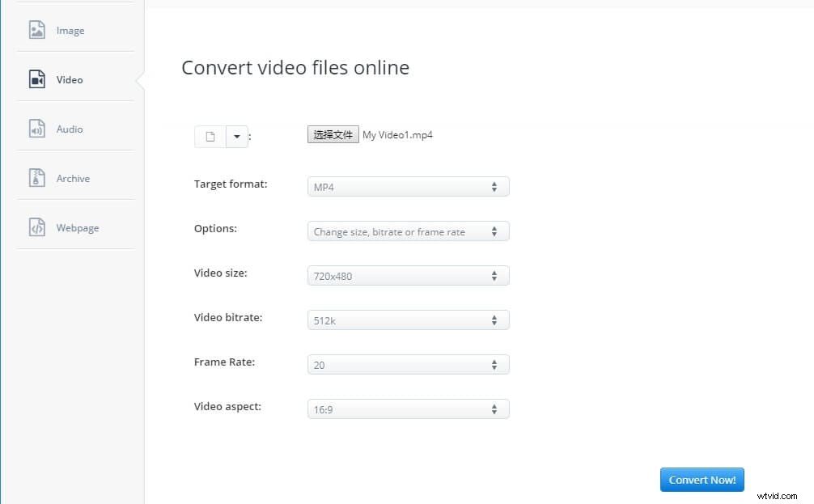Switch to the Webpage tab
The image size is (814, 504).
78,227
